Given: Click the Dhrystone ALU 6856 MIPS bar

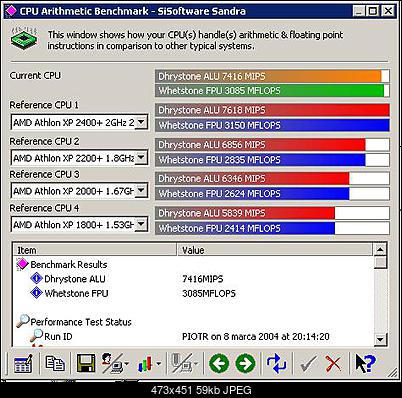Looking at the screenshot, I should [x=272, y=145].
